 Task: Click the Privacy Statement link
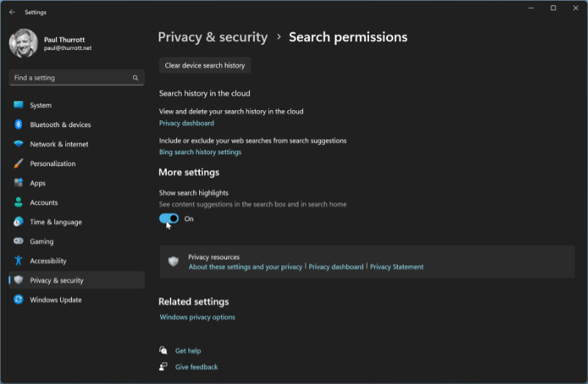pos(396,267)
